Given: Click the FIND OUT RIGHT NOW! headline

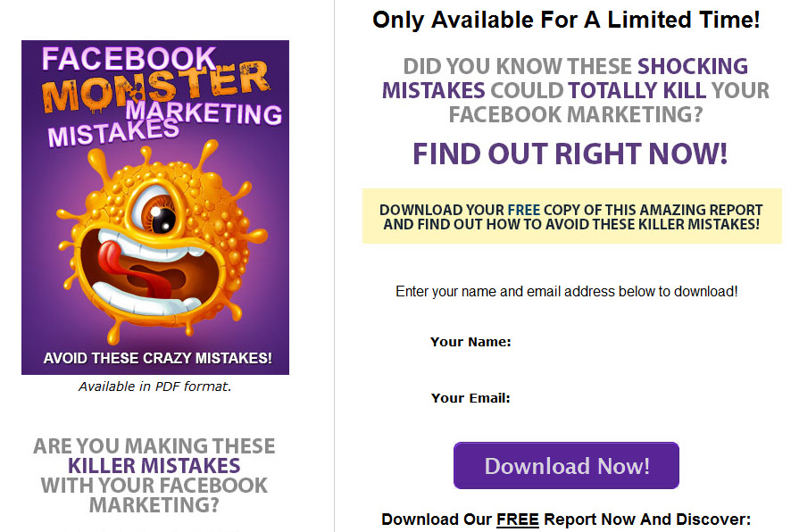Looking at the screenshot, I should 570,154.
